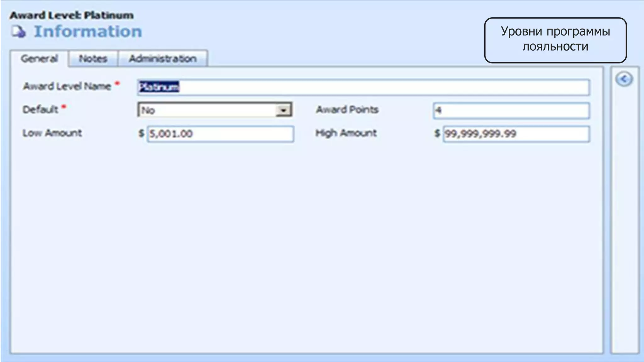This screenshot has height=362, width=644.
Task: Switch to the General tab
Action: click(39, 59)
